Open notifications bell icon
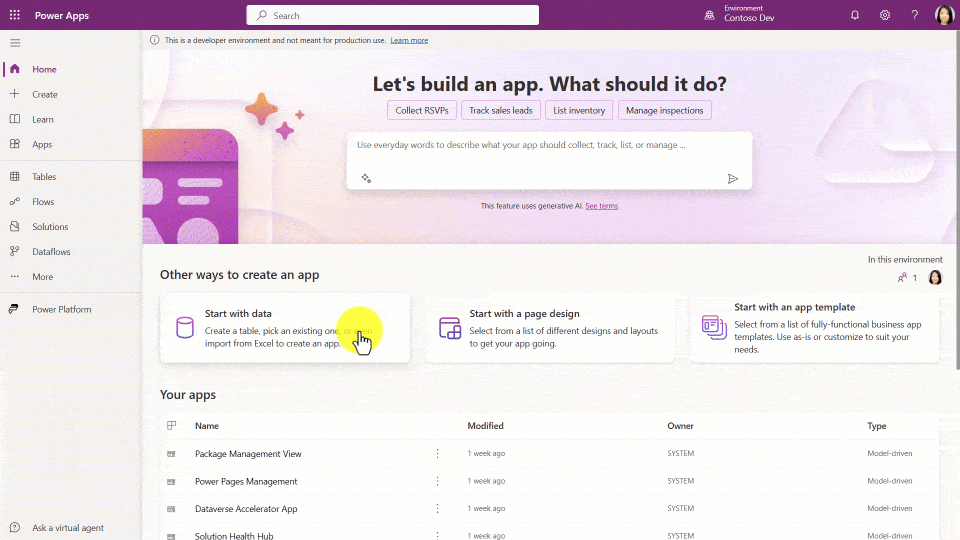This screenshot has height=540, width=960. [x=855, y=15]
